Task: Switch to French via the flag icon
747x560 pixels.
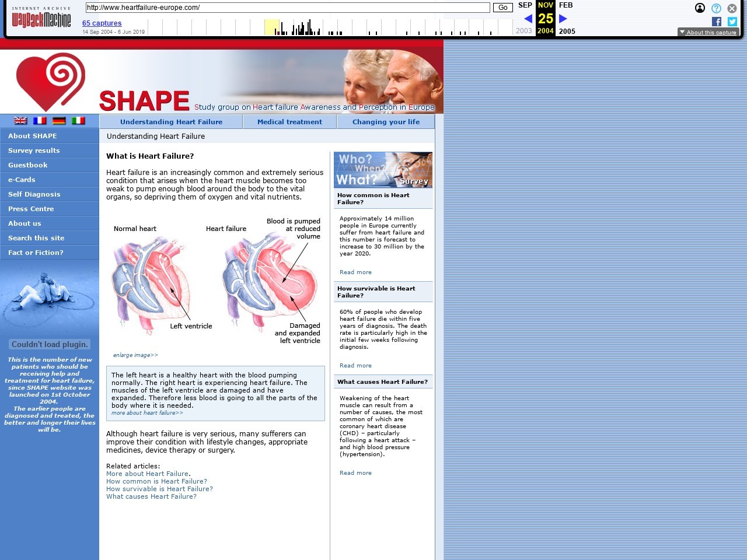Action: 40,121
